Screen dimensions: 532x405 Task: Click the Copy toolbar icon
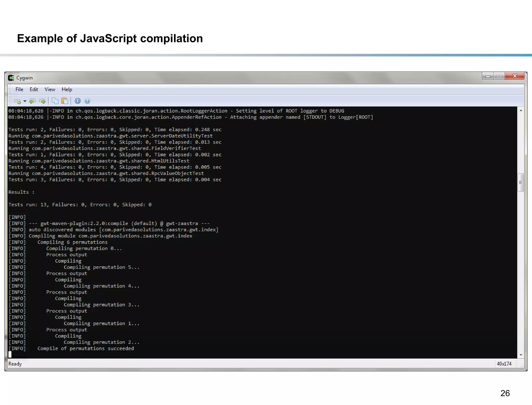pos(55,101)
